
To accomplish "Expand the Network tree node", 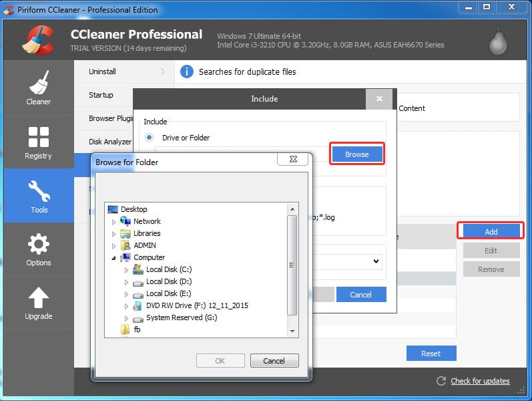I will point(113,221).
